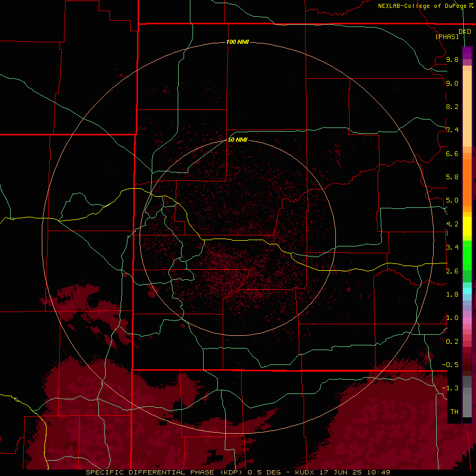Click the 1.8 value on color scale
Screen dimensions: 476x476
coord(452,295)
